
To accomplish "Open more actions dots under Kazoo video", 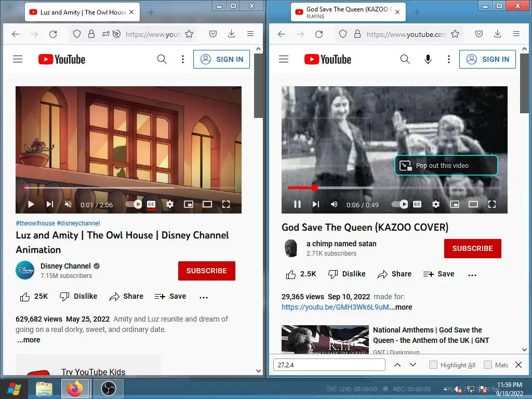I will click(472, 275).
